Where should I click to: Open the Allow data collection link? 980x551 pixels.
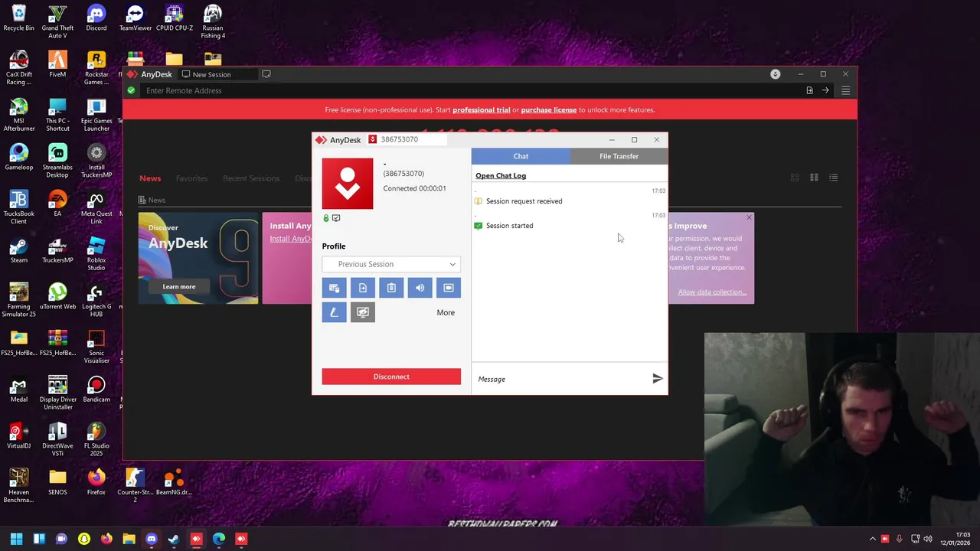point(712,292)
